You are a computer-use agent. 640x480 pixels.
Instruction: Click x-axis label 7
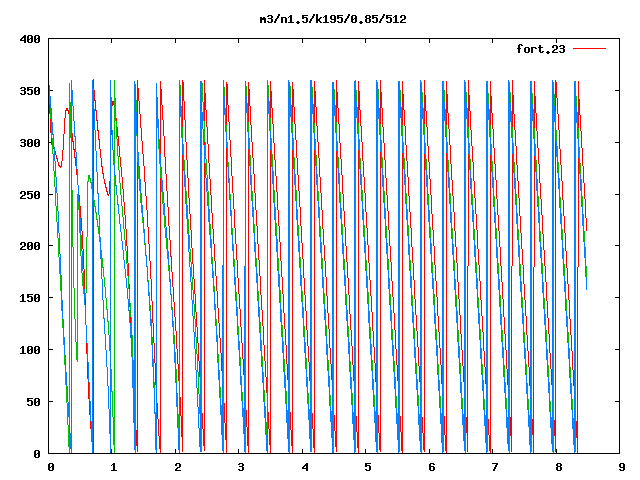tap(495, 467)
